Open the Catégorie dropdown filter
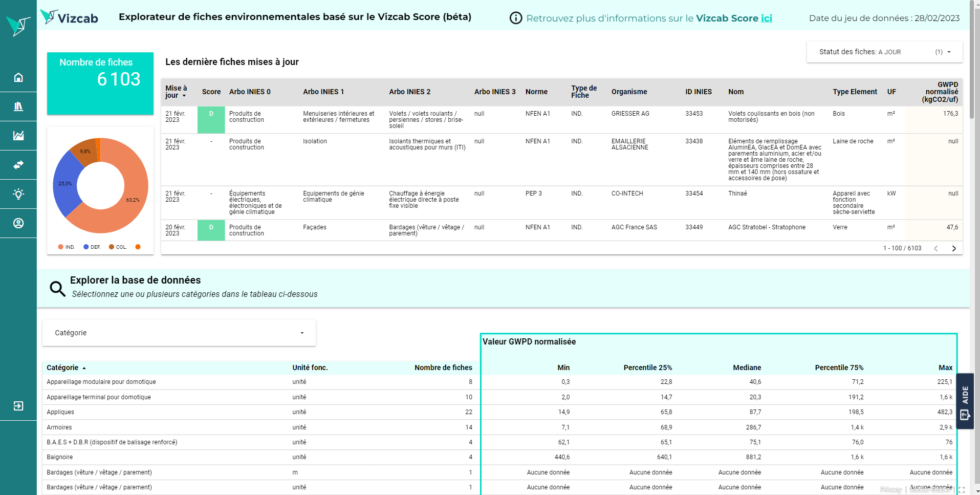Screen dimensions: 980x495 coord(179,333)
